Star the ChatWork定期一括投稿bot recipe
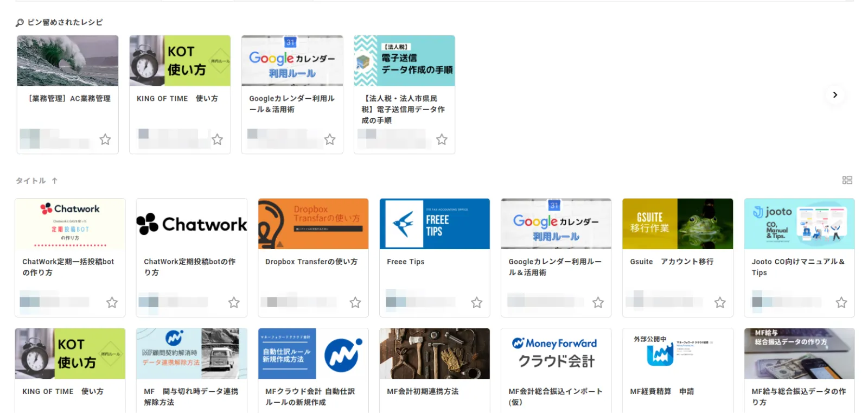The image size is (868, 413). tap(112, 302)
